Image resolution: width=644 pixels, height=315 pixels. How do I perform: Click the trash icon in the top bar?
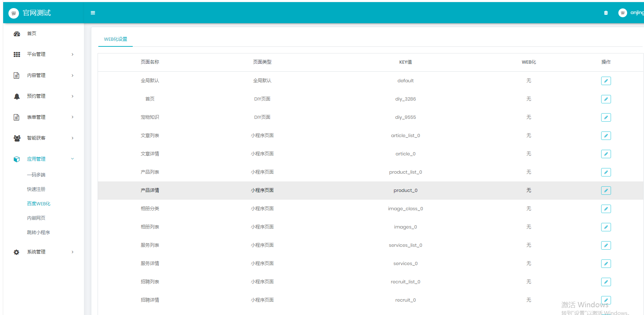click(606, 13)
